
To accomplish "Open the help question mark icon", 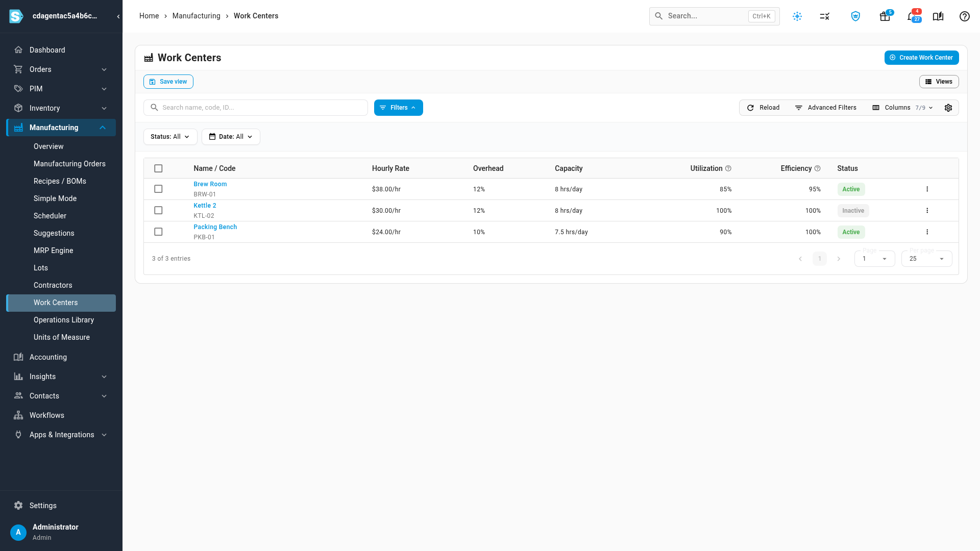I will (x=965, y=16).
